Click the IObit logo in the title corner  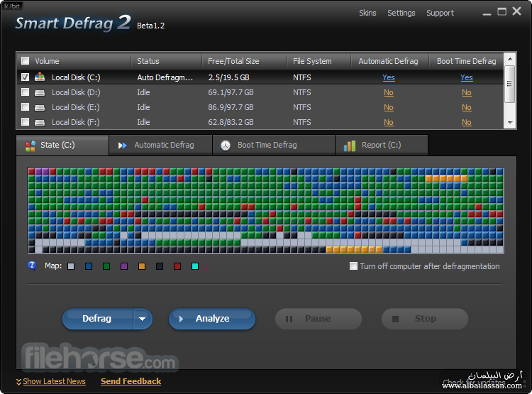[11, 6]
